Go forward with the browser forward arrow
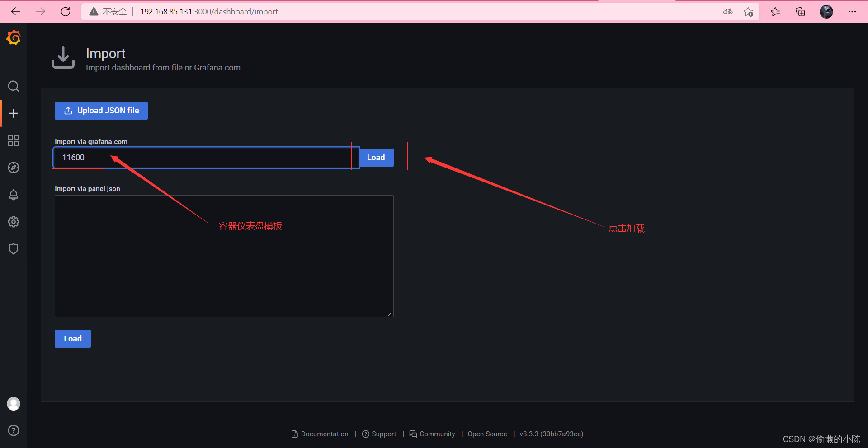 coord(41,12)
